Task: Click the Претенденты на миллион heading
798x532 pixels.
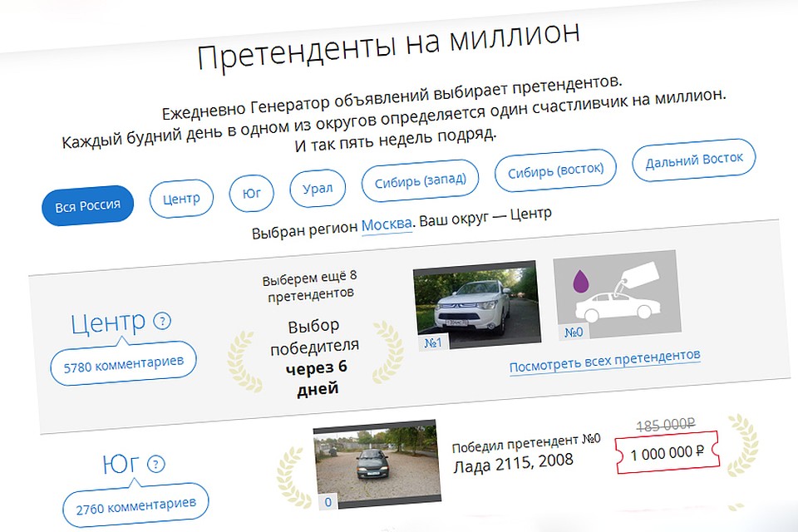Action: [x=388, y=45]
